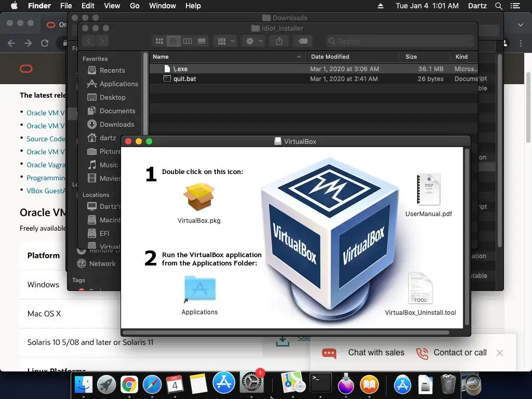Screen dimensions: 532x399
Task: Sort by Size column header
Action: (425, 57)
